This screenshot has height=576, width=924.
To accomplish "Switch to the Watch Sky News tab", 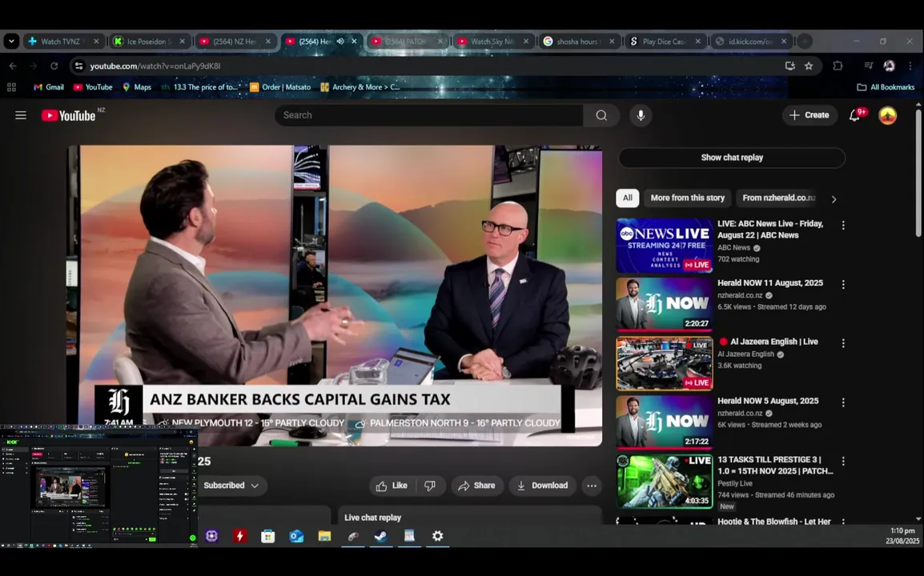I will point(494,42).
